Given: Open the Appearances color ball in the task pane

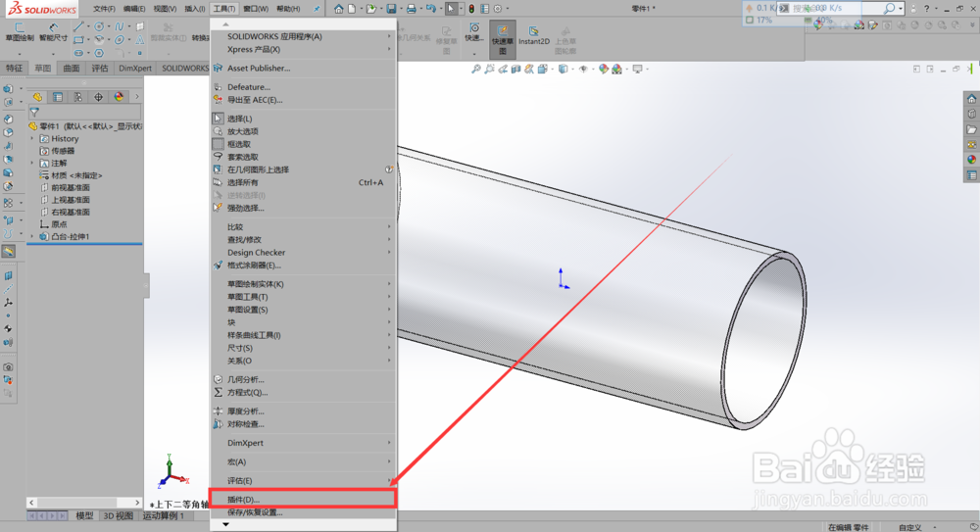Looking at the screenshot, I should [971, 160].
